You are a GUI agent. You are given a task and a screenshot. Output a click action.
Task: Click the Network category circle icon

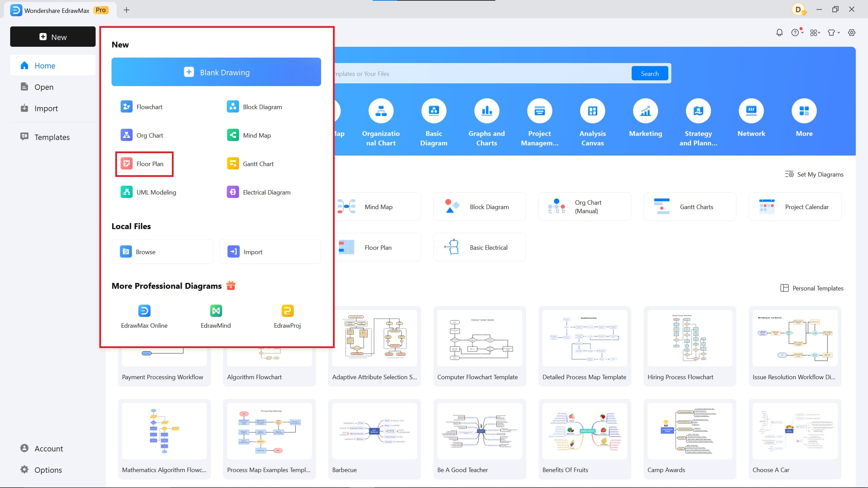[751, 111]
